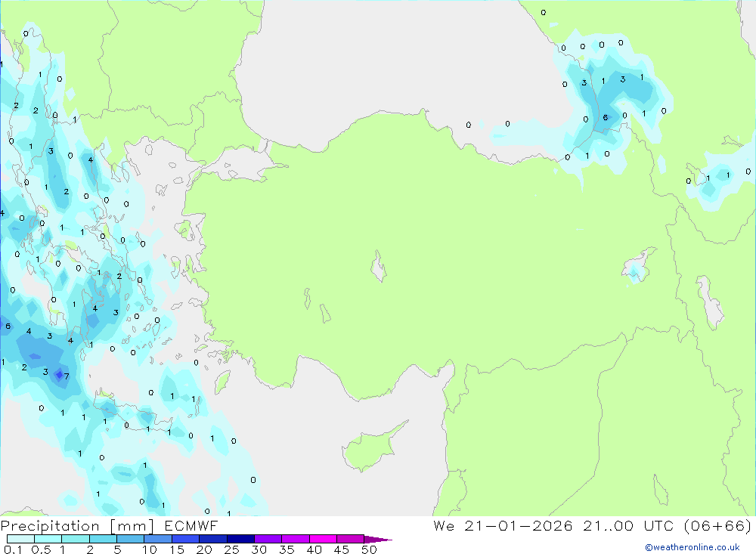Open the weatheronline.co.uk copyright link
The image size is (756, 554).
pyautogui.click(x=692, y=547)
